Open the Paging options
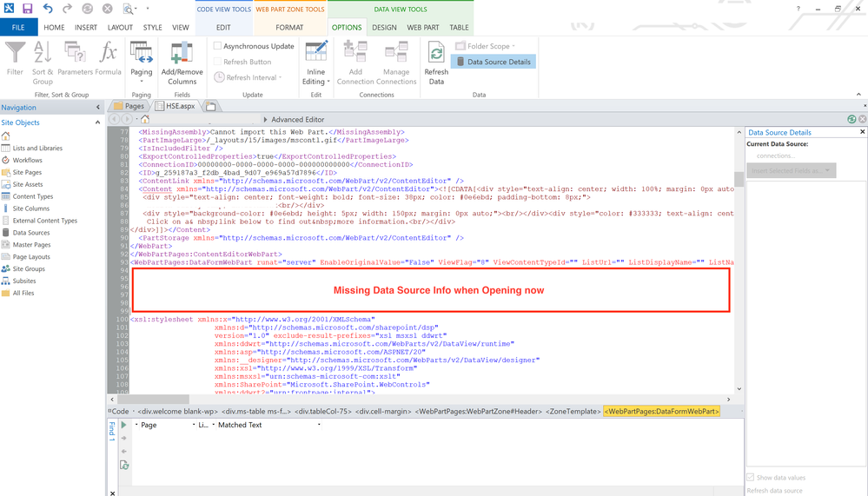Viewport: 868px width, 496px height. (141, 62)
